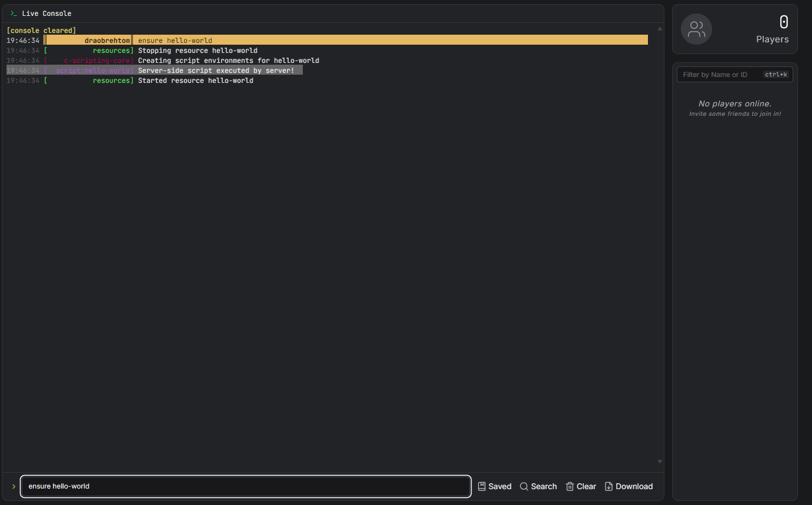Screen dimensions: 812x505
Task: Click the command input containing ensure hello-world
Action: click(245, 486)
